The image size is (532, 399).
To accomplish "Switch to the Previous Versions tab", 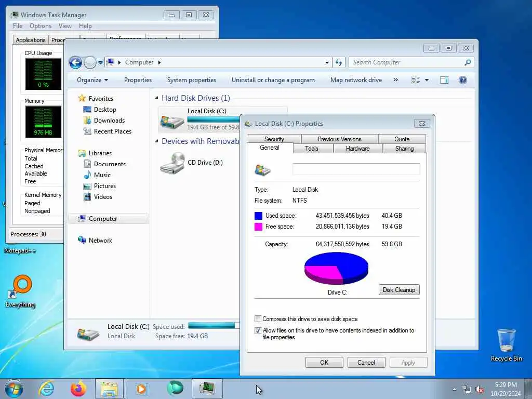I will click(x=339, y=139).
